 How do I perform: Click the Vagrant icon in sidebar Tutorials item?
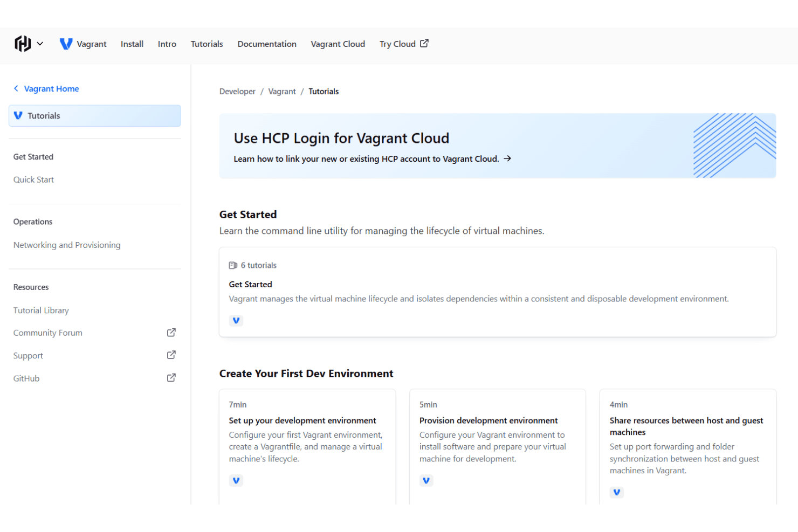click(18, 115)
